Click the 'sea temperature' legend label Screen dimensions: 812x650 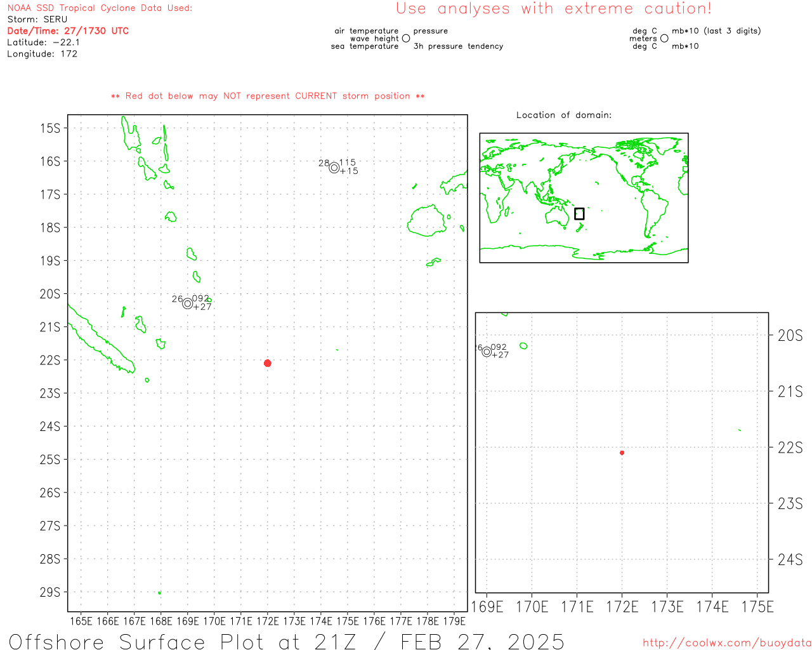[x=365, y=46]
